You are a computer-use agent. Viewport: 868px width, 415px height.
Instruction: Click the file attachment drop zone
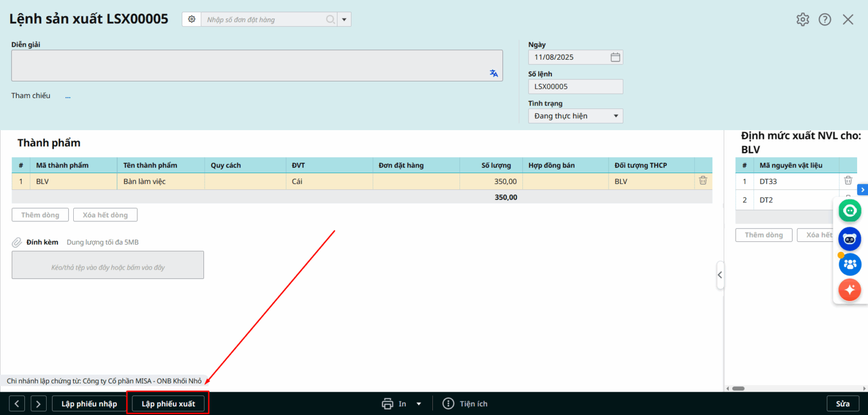pos(108,265)
